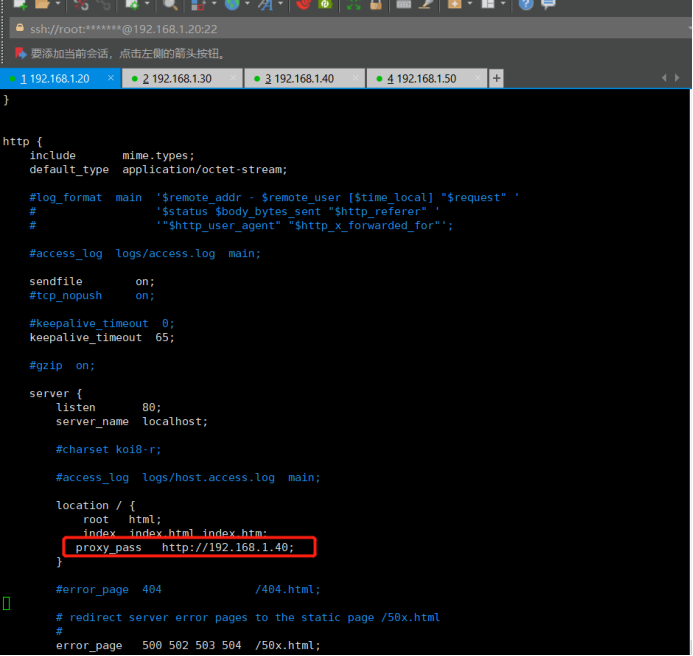The width and height of the screenshot is (693, 656).
Task: Click the '#gzip on;' comment
Action: click(x=62, y=366)
